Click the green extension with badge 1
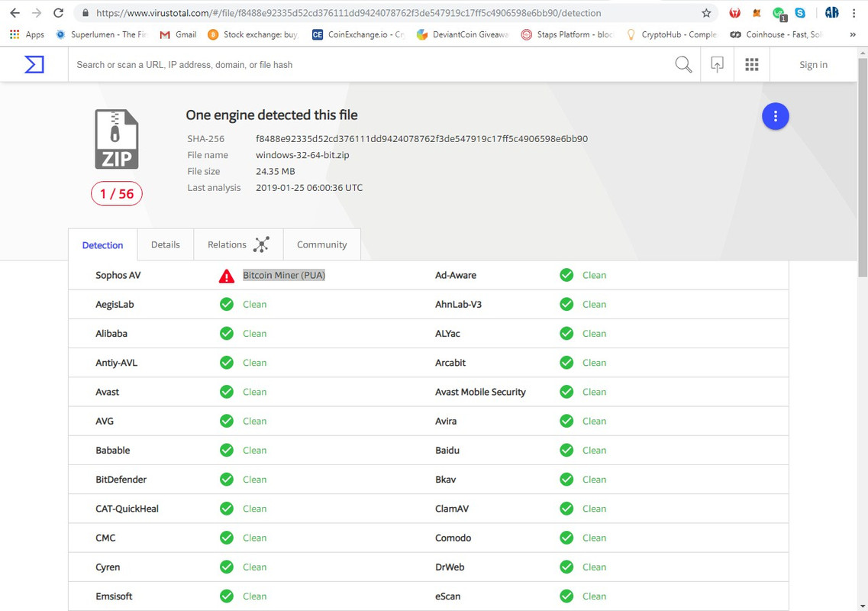 (x=779, y=13)
